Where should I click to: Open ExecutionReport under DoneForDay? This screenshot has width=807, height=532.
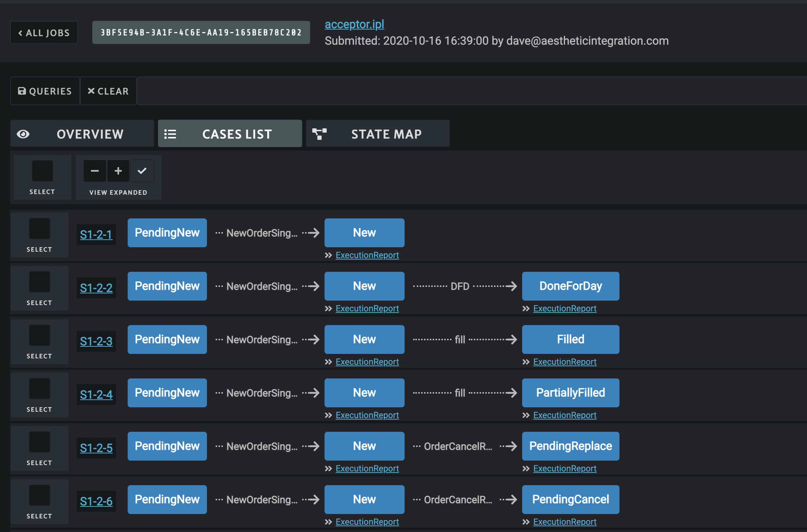[565, 309]
